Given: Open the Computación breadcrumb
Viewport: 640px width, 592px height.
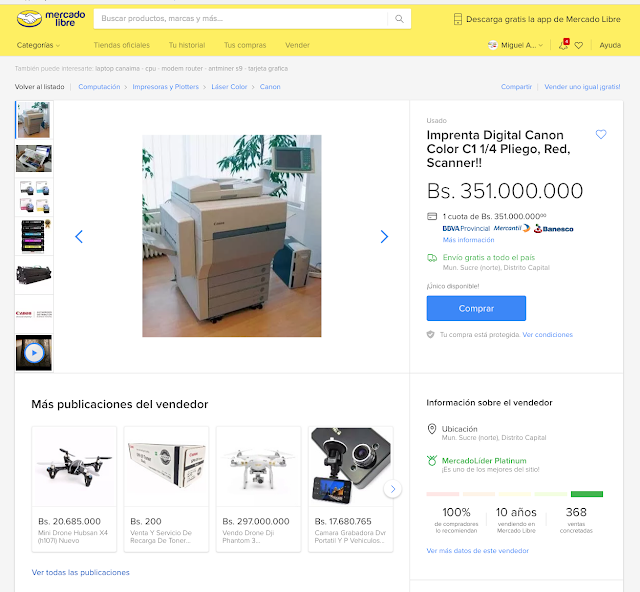Looking at the screenshot, I should [99, 87].
